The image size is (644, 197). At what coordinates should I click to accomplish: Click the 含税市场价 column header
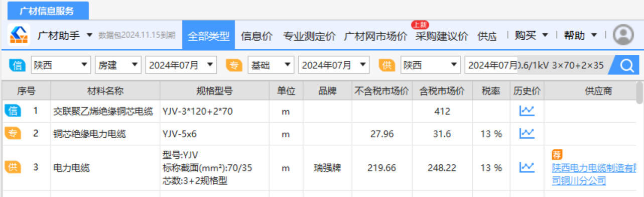click(442, 91)
